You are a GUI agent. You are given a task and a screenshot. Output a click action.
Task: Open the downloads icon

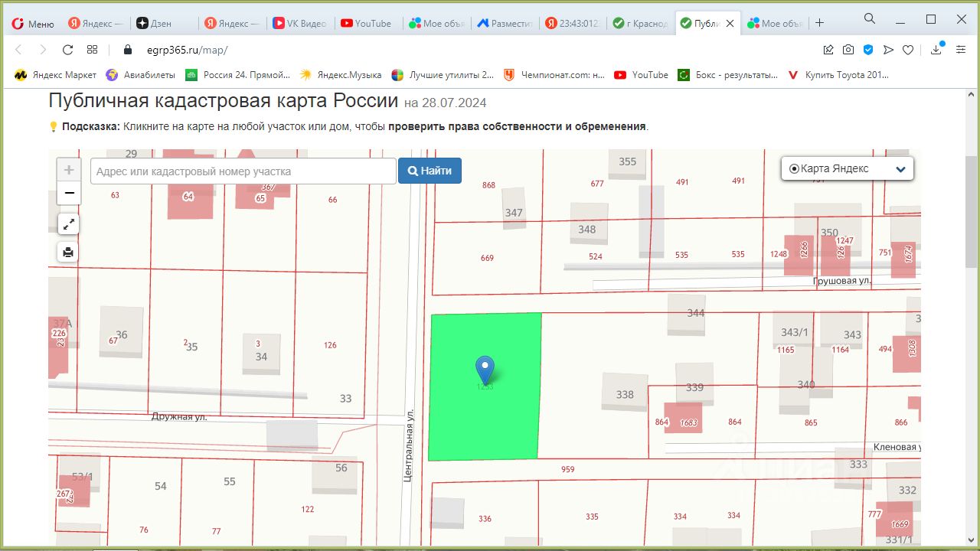point(936,50)
